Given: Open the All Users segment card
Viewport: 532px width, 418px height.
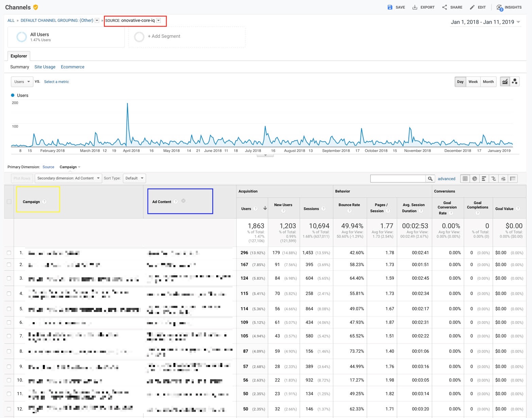Looking at the screenshot, I should tap(66, 37).
